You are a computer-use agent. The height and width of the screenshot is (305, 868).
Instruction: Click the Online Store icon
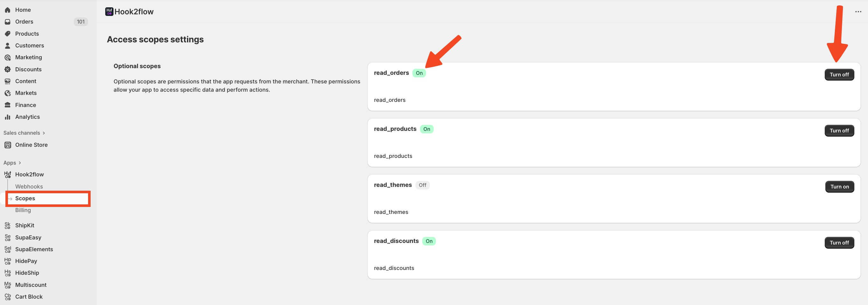7,145
